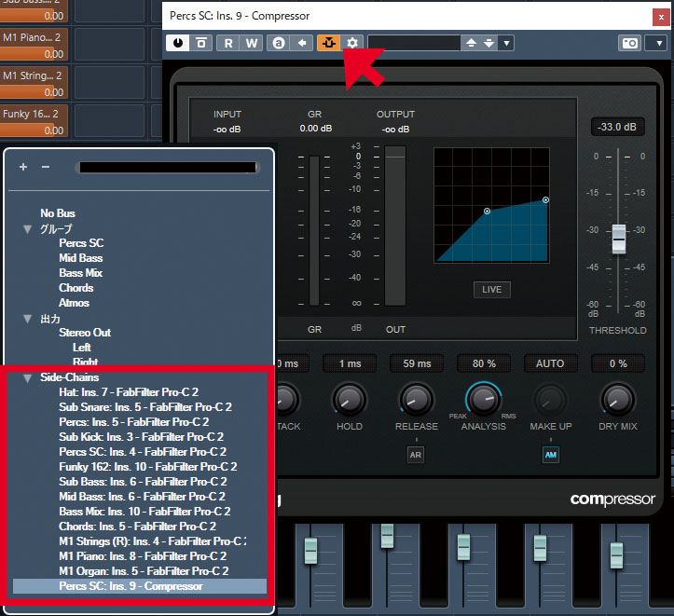Select Chords group
674x616 pixels.
(76, 288)
